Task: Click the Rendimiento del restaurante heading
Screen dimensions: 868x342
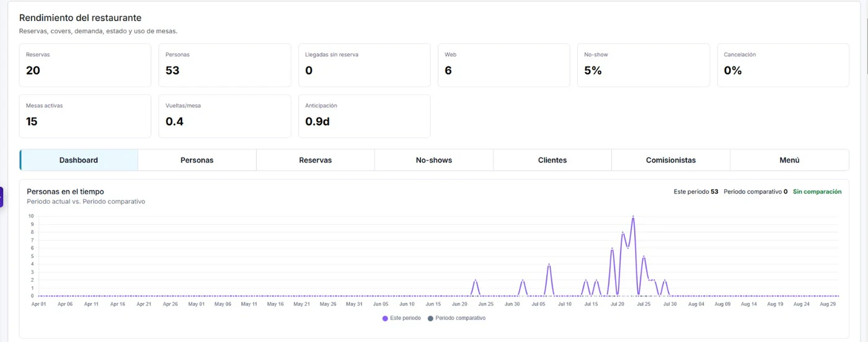Action: 80,18
